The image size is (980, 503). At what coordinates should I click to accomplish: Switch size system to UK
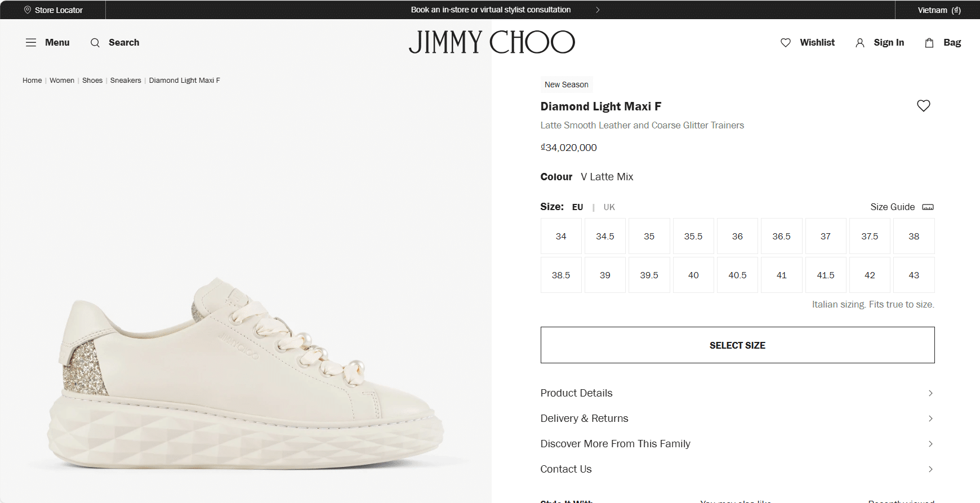(x=609, y=207)
